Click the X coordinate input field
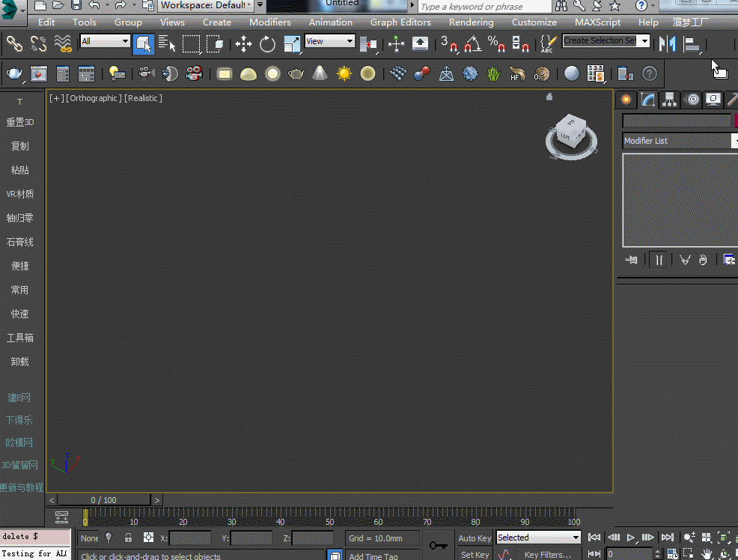This screenshot has height=560, width=738. click(190, 538)
